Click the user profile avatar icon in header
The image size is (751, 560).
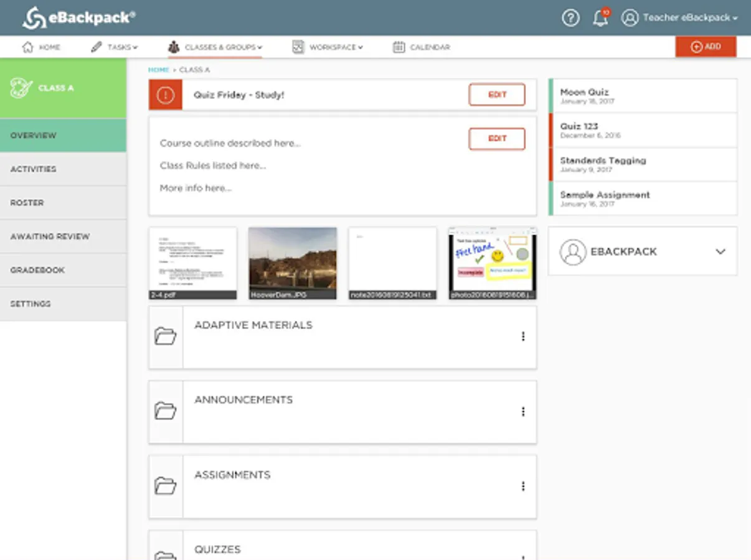pos(630,18)
